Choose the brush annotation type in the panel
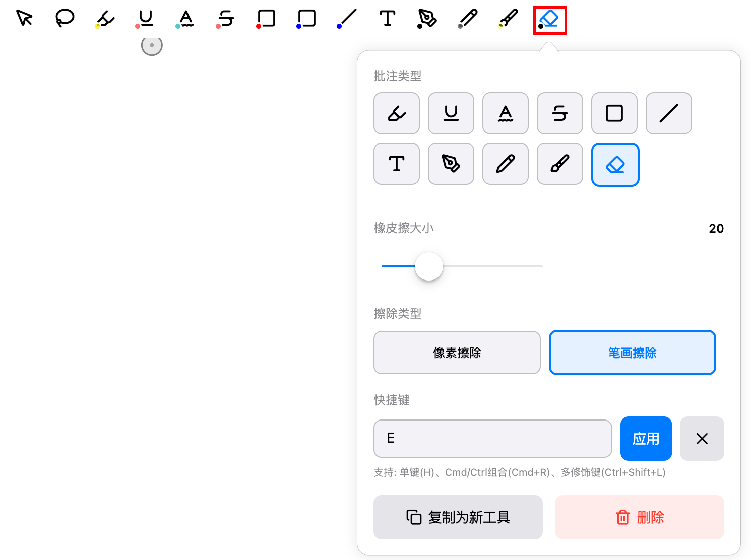Screen dimensions: 751x560 [x=559, y=164]
